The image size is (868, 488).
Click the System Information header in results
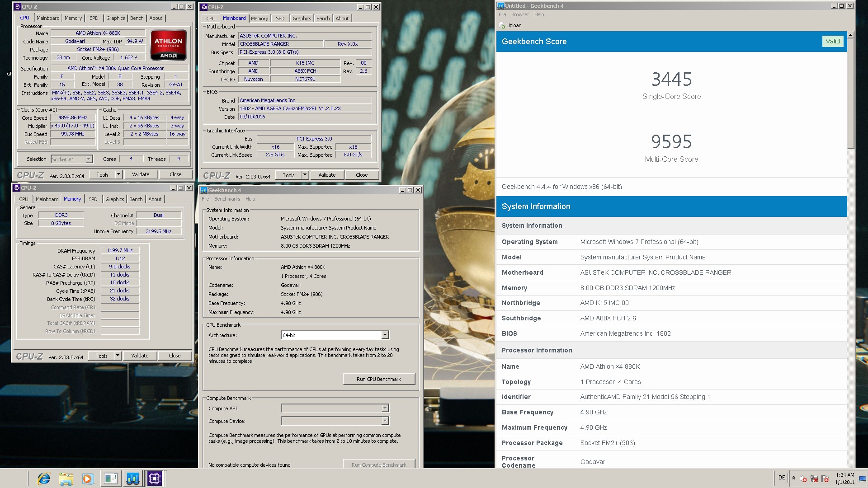(671, 206)
